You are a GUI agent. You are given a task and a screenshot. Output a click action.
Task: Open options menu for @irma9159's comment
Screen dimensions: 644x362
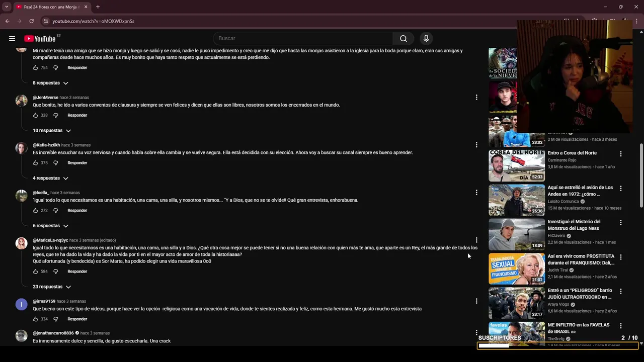click(x=476, y=301)
